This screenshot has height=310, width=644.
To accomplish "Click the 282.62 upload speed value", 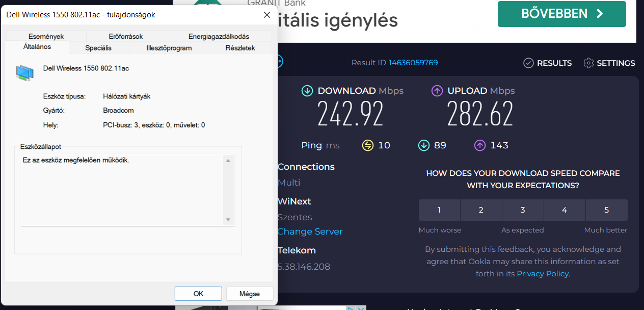I will 480,114.
